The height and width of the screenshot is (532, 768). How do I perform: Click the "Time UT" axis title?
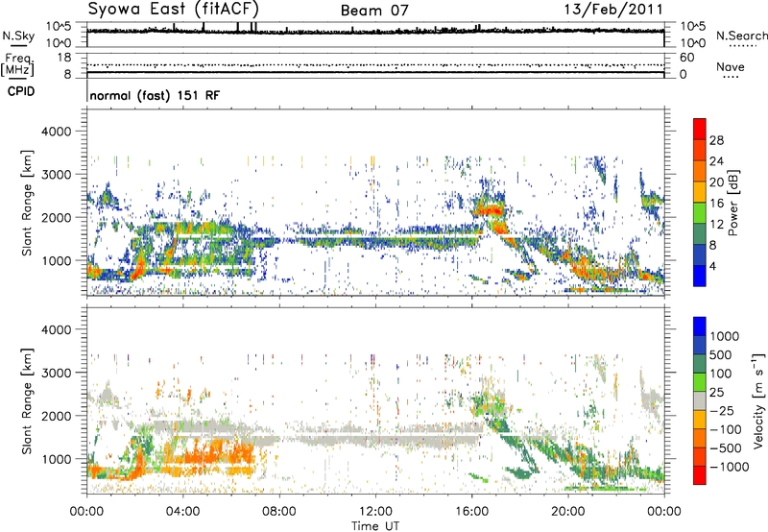(375, 526)
